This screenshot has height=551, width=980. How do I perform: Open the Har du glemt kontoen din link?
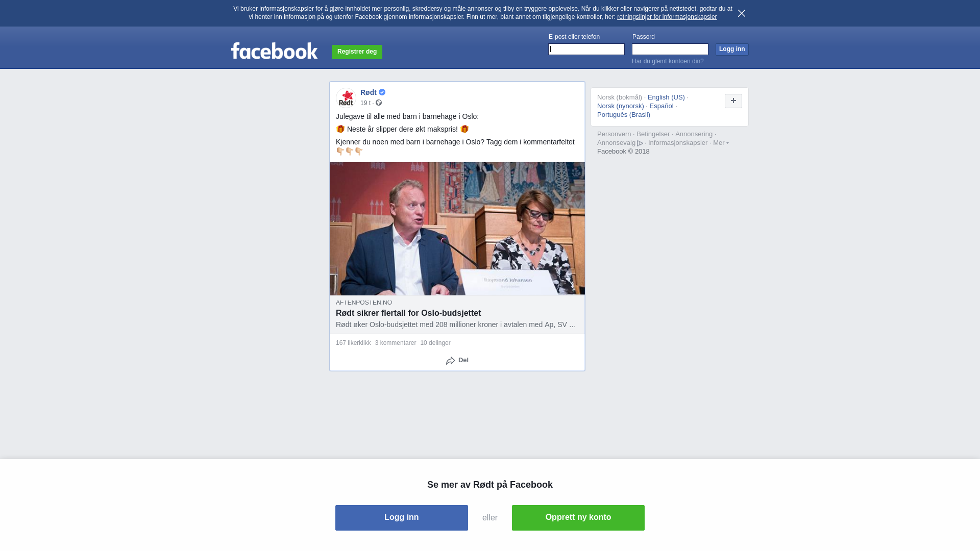click(668, 61)
